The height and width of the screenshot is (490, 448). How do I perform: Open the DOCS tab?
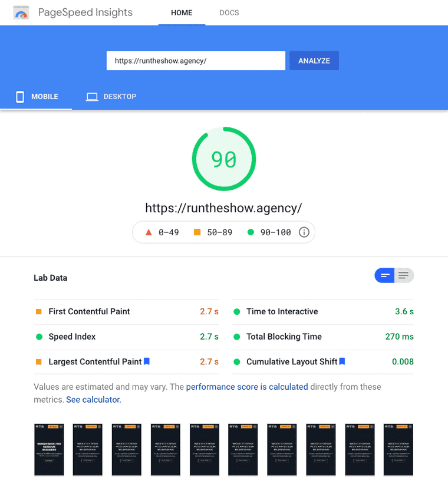coord(229,13)
